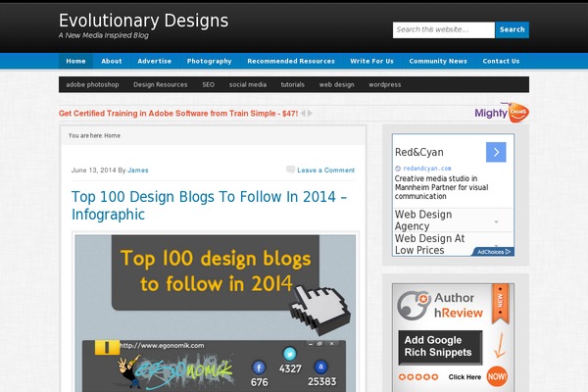Click the comment bubble icon
This screenshot has width=588, height=392.
click(x=290, y=170)
